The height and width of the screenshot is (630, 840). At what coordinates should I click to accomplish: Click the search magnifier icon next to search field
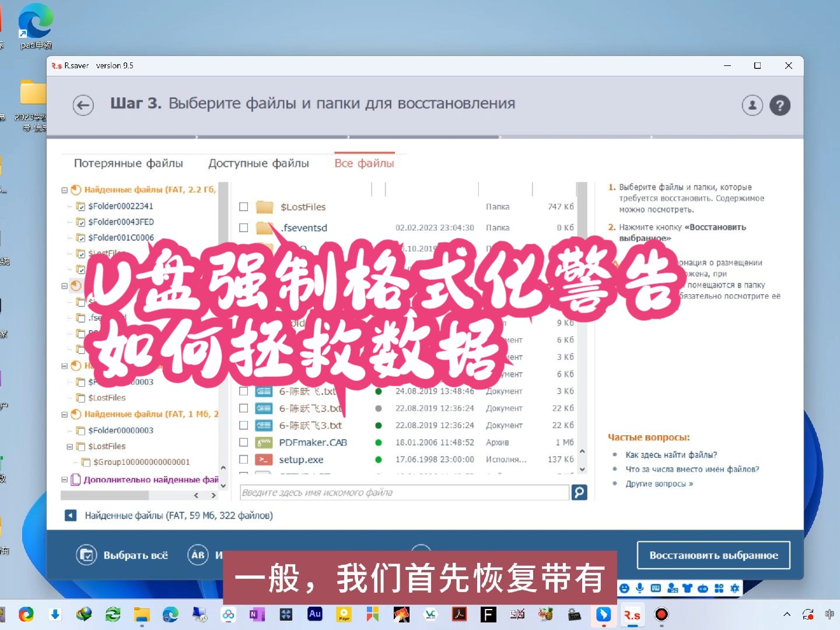pos(579,492)
